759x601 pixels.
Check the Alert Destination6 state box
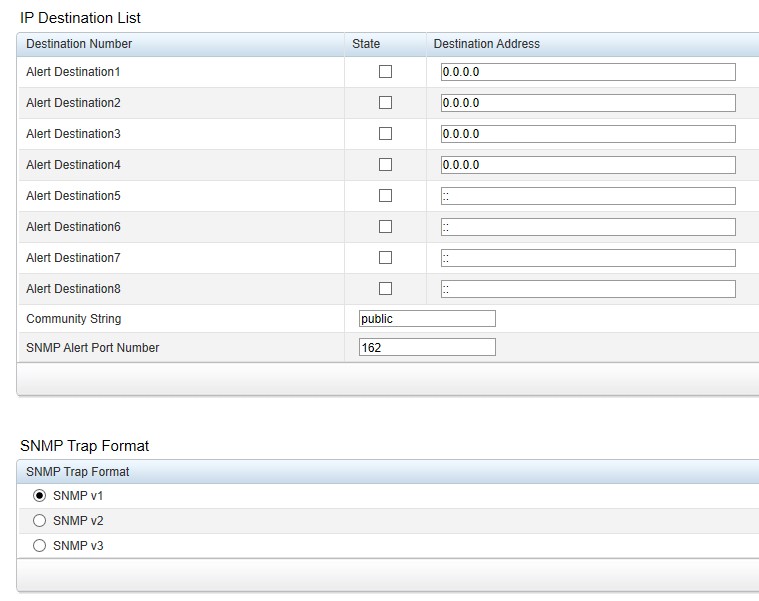coord(385,226)
